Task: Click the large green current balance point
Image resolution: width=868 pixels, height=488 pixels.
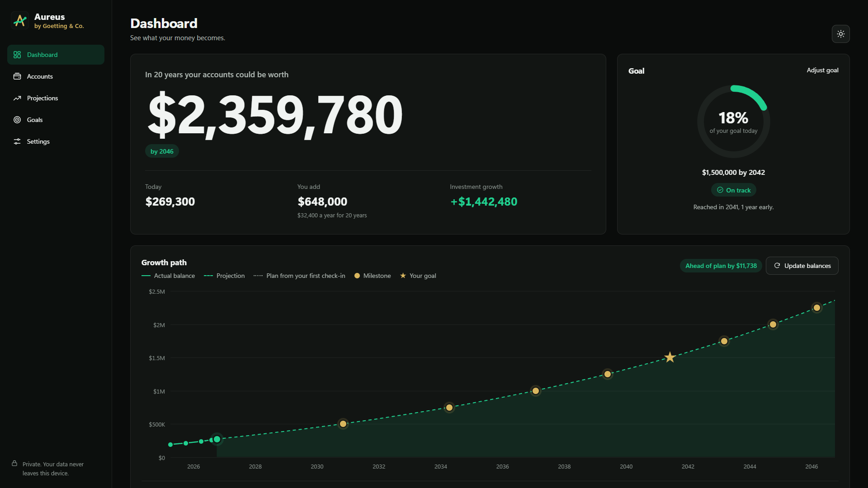Action: point(217,439)
